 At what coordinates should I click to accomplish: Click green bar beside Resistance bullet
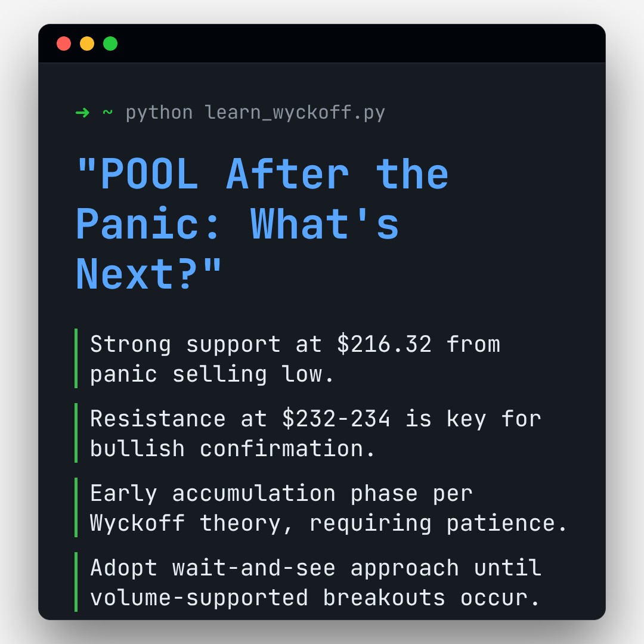pyautogui.click(x=76, y=433)
